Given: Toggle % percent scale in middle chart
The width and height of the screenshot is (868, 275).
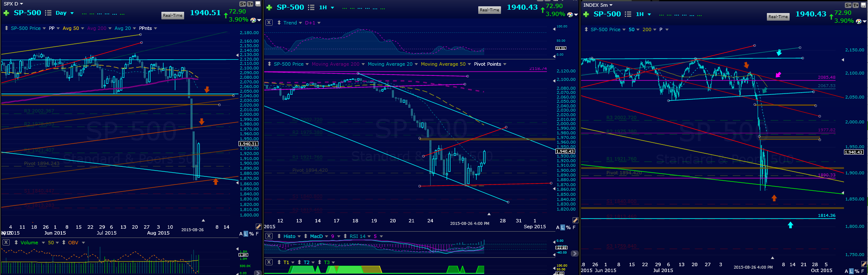Looking at the screenshot, I should point(568,227).
